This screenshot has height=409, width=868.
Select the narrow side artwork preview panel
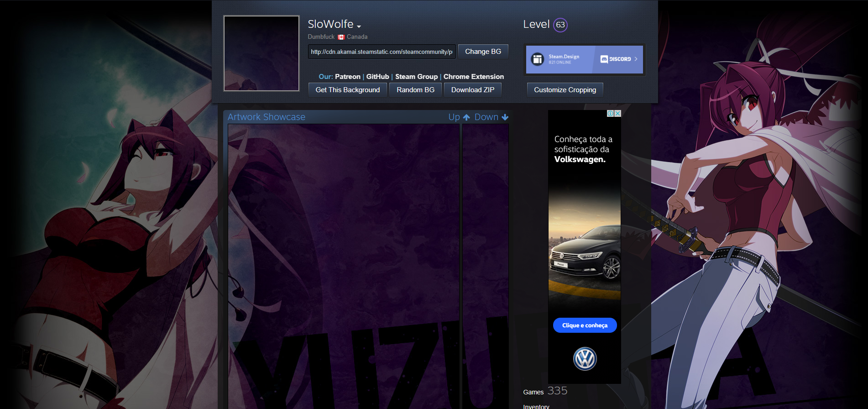click(486, 267)
